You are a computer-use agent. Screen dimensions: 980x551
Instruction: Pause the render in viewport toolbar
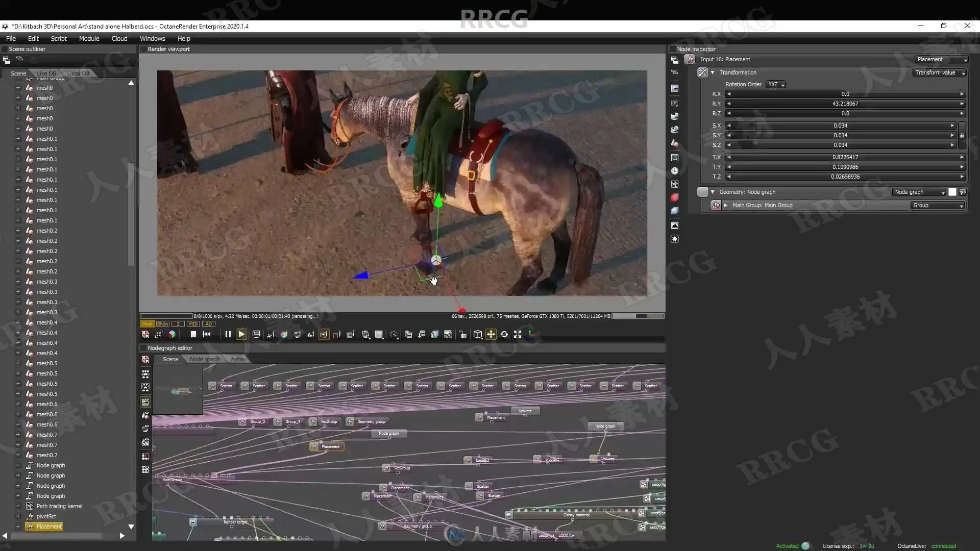pyautogui.click(x=228, y=334)
